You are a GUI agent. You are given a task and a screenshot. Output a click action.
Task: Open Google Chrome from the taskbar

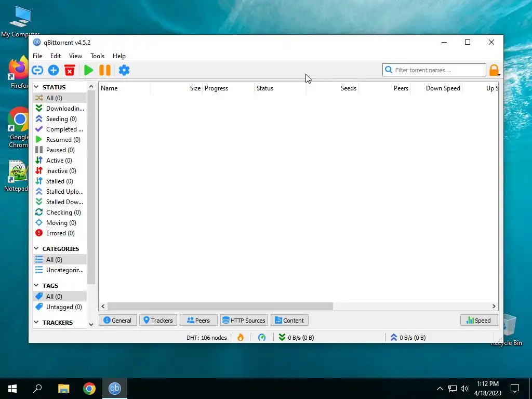(89, 389)
